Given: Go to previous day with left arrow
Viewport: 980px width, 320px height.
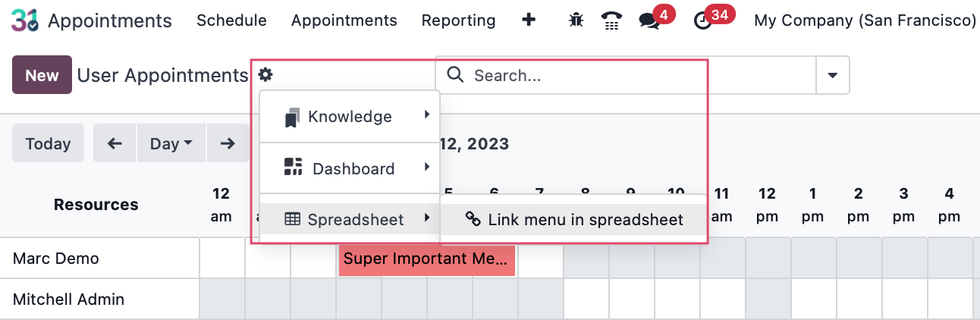Looking at the screenshot, I should 115,143.
